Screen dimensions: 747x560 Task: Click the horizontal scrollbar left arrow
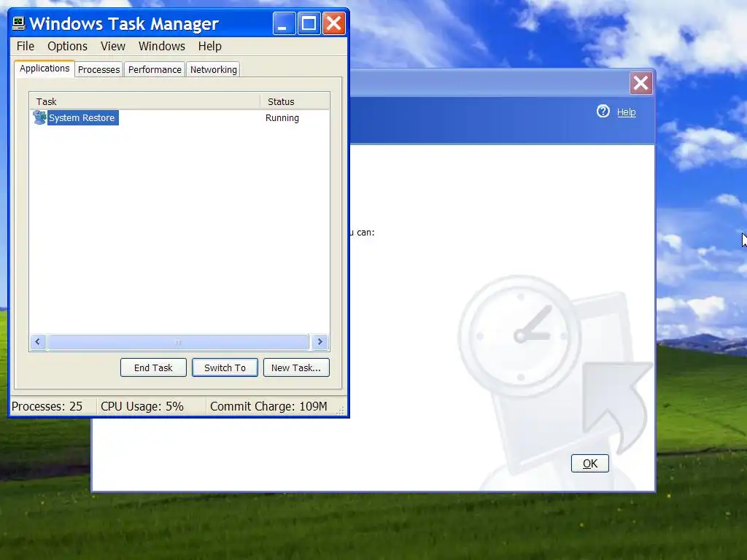(38, 342)
